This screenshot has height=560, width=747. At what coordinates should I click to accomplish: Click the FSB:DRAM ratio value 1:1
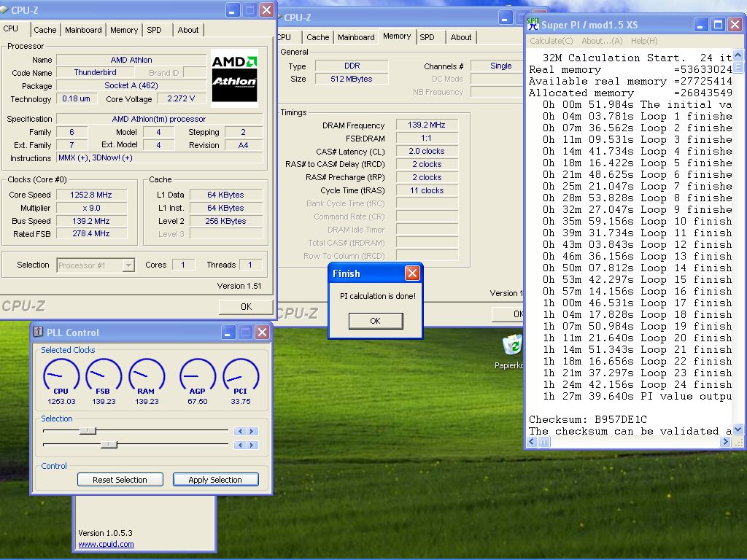point(426,138)
